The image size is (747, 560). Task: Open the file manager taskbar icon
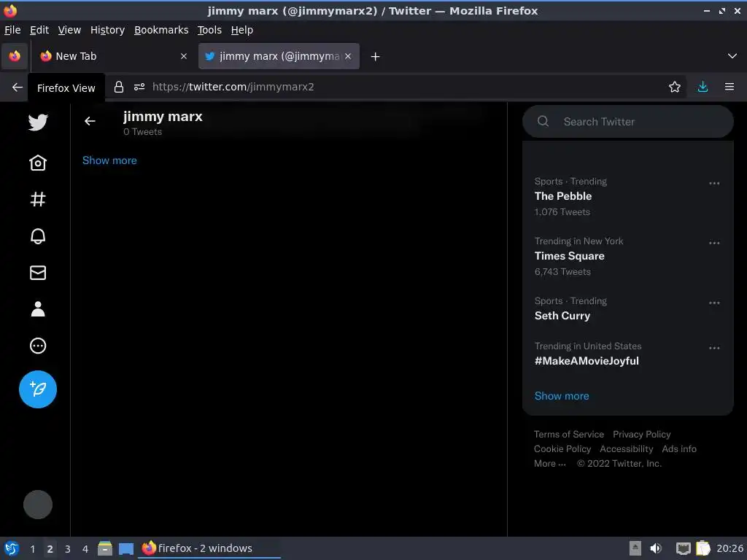[105, 548]
